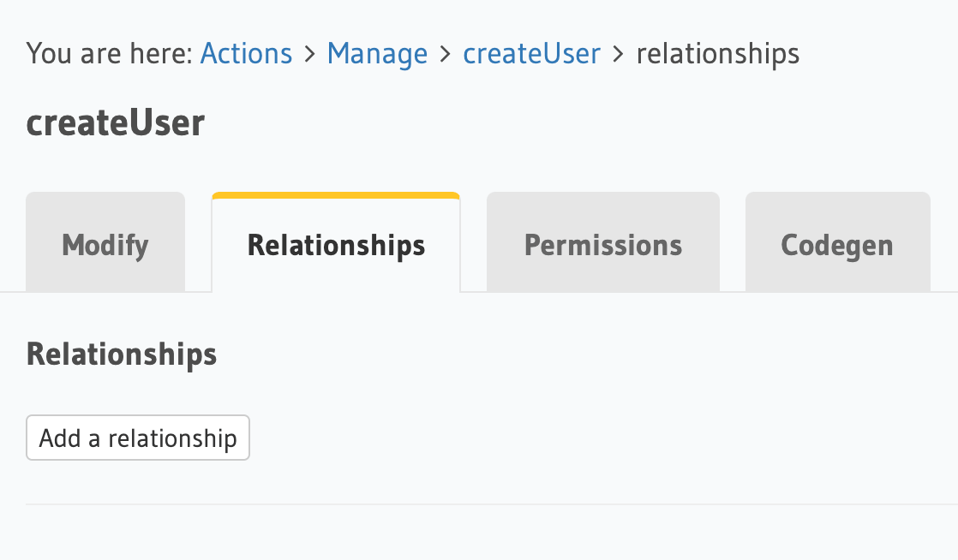
Task: Click the createUser page heading
Action: point(115,122)
